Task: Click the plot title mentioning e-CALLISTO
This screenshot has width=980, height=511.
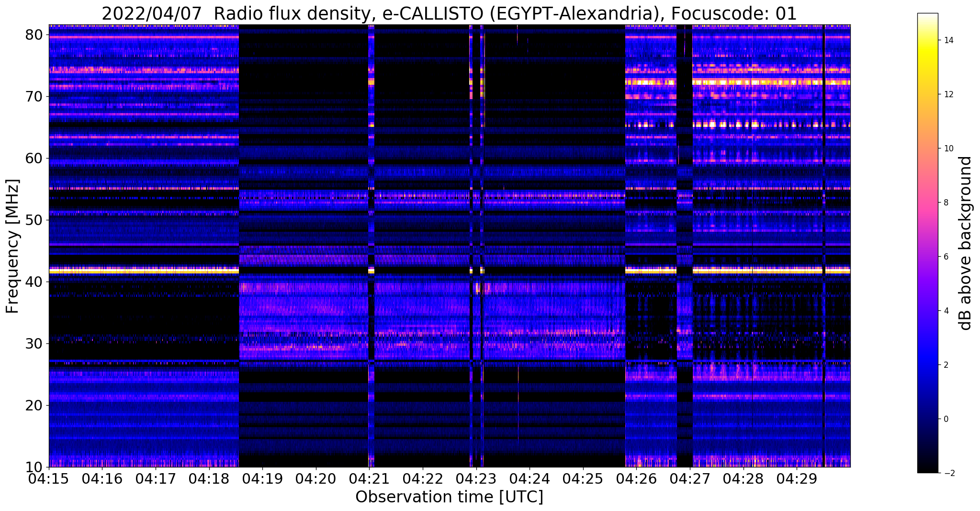Action: pyautogui.click(x=449, y=13)
